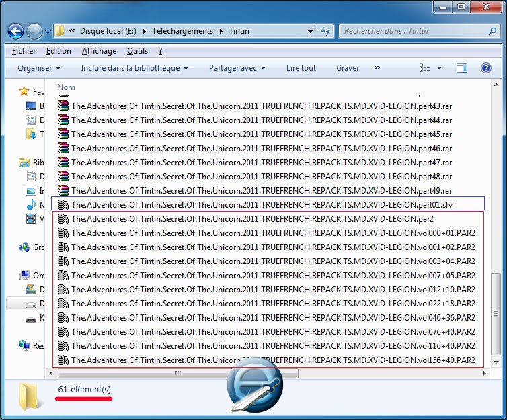Open the Edition menu
Image resolution: width=507 pixels, height=420 pixels.
pyautogui.click(x=58, y=51)
